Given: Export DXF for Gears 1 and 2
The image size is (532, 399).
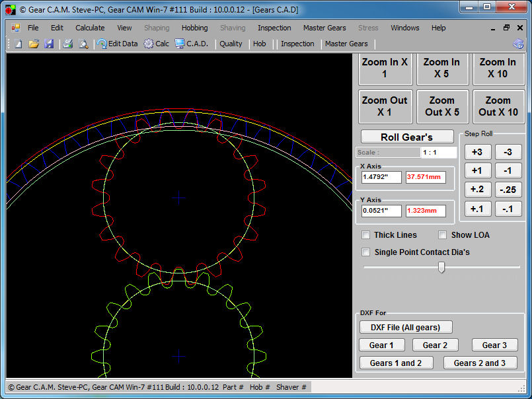Looking at the screenshot, I should 396,363.
